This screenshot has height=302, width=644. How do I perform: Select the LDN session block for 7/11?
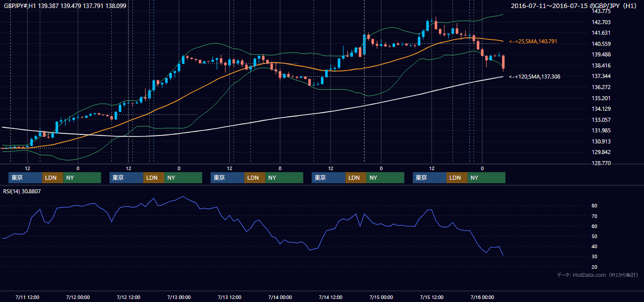coord(52,178)
